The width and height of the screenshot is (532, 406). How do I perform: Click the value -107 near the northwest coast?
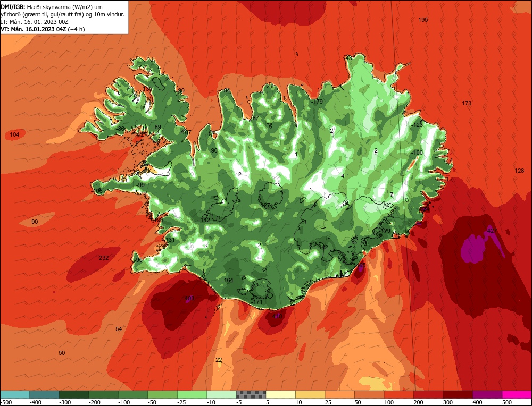(186, 132)
